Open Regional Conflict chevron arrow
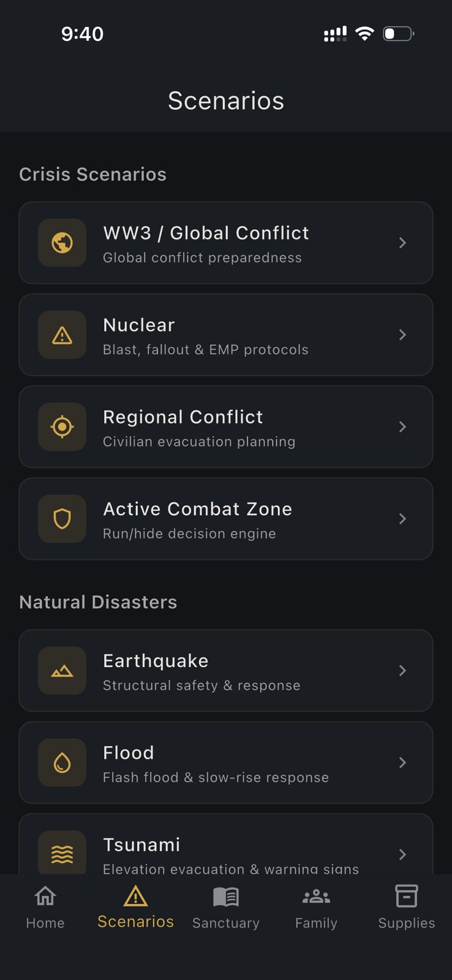The height and width of the screenshot is (980, 452). pyautogui.click(x=402, y=427)
